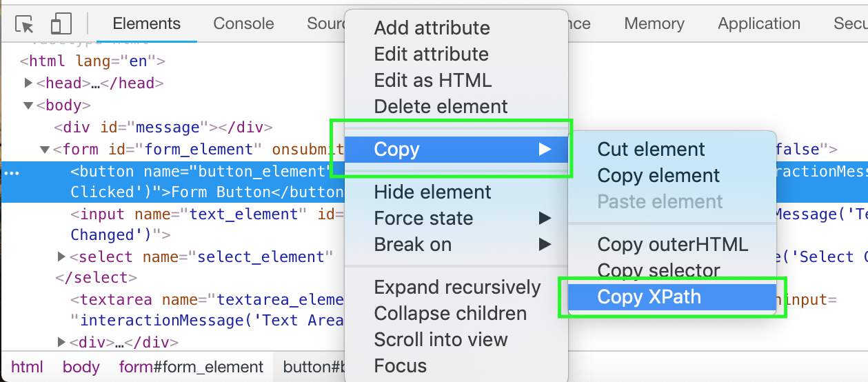Open the Break on submenu
The width and height of the screenshot is (868, 382).
click(412, 244)
